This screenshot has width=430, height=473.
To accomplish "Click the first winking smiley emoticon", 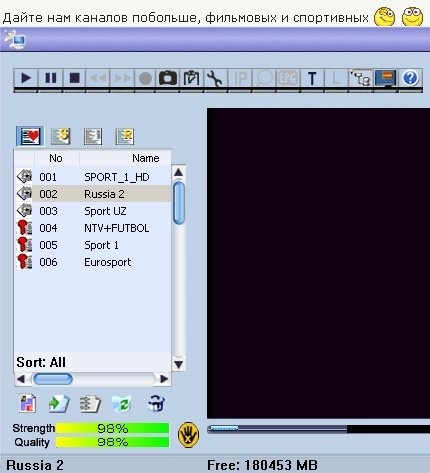I will click(384, 16).
